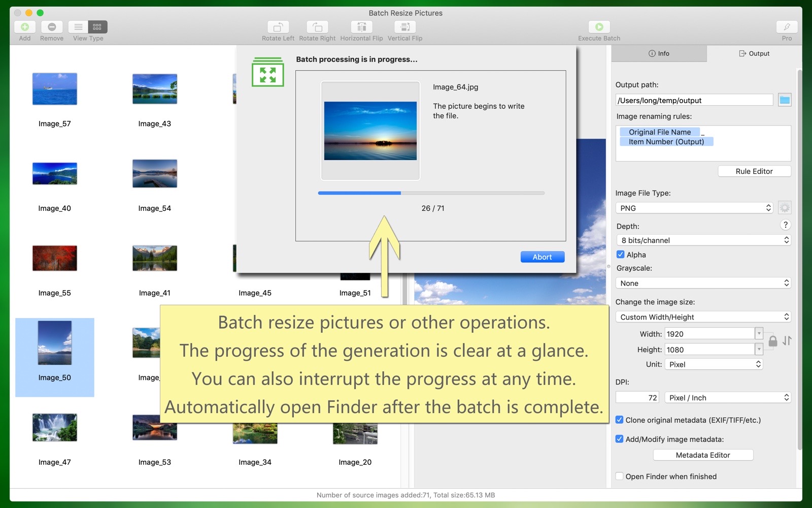This screenshot has height=508, width=812.
Task: Enable Open Finder when finished
Action: 620,477
